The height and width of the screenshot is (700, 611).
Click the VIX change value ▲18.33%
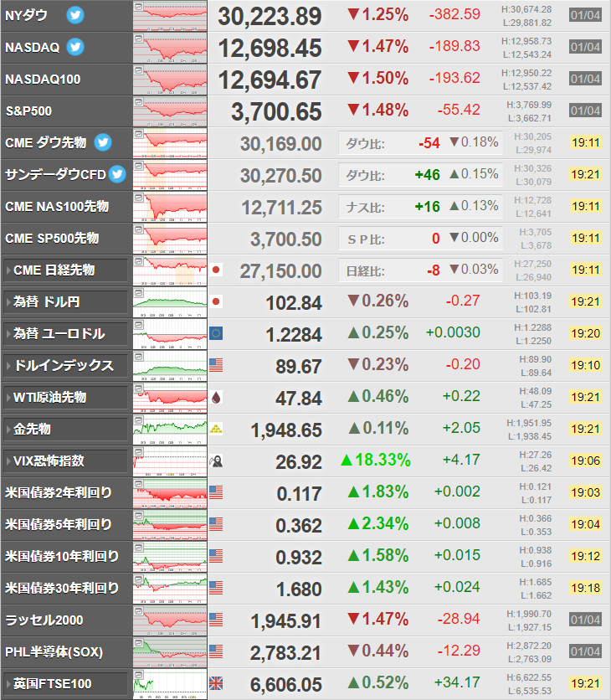click(375, 460)
